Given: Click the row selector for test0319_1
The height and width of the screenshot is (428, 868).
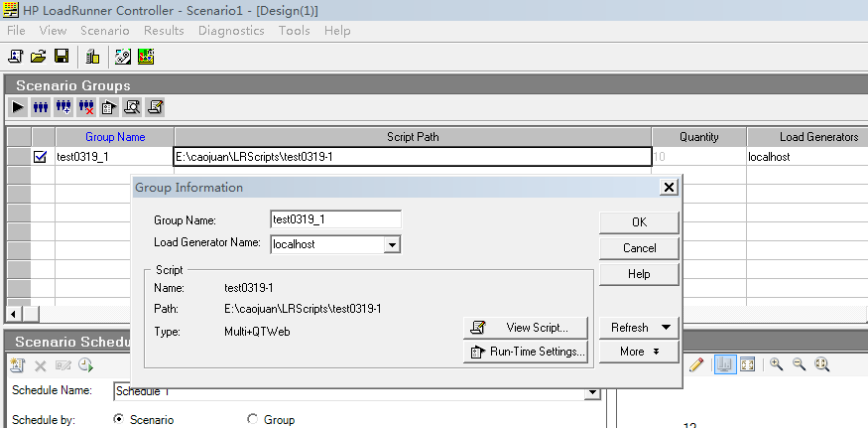Looking at the screenshot, I should (18, 157).
